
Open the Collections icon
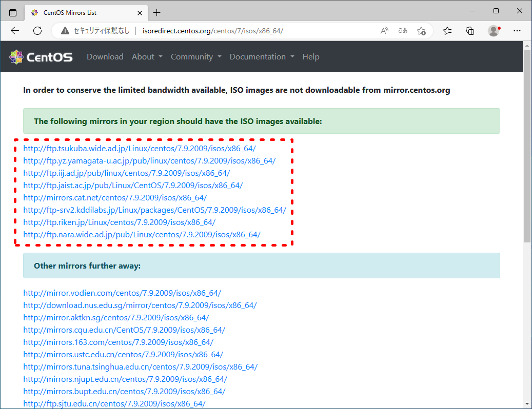470,31
